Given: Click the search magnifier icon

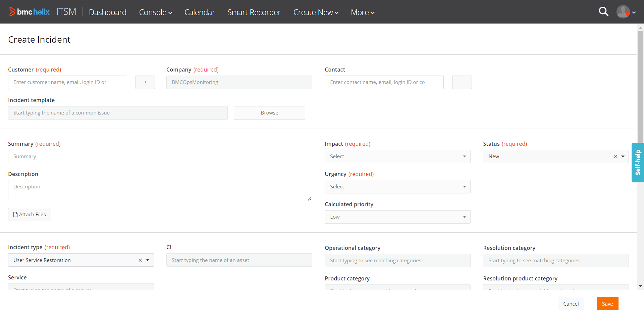Looking at the screenshot, I should (x=603, y=12).
